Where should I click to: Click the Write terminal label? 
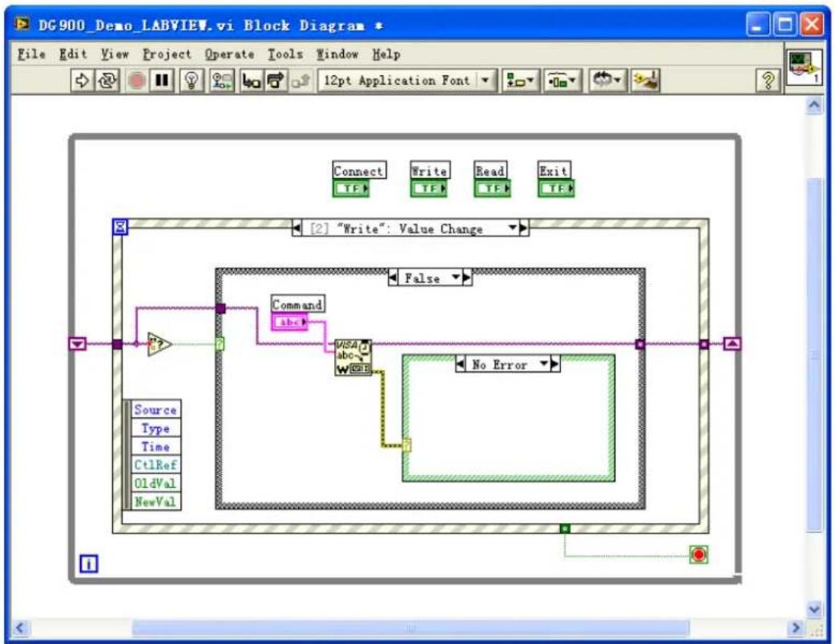click(430, 171)
